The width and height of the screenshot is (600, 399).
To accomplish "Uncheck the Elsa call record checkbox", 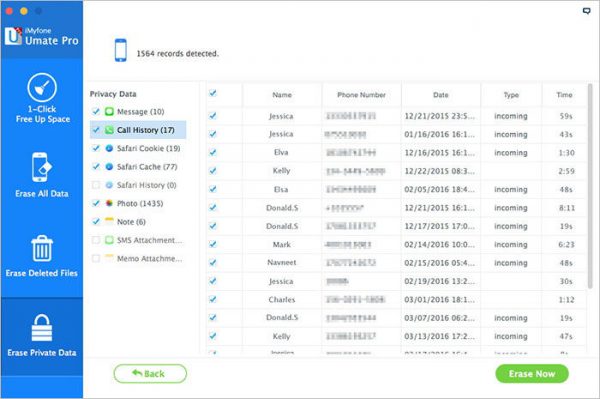I will 213,189.
